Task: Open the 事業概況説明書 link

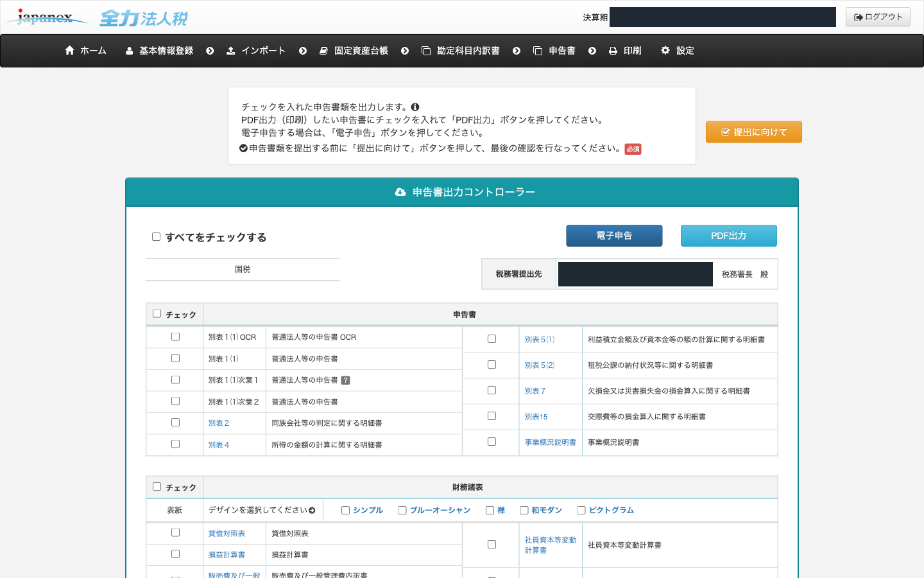Action: point(551,442)
